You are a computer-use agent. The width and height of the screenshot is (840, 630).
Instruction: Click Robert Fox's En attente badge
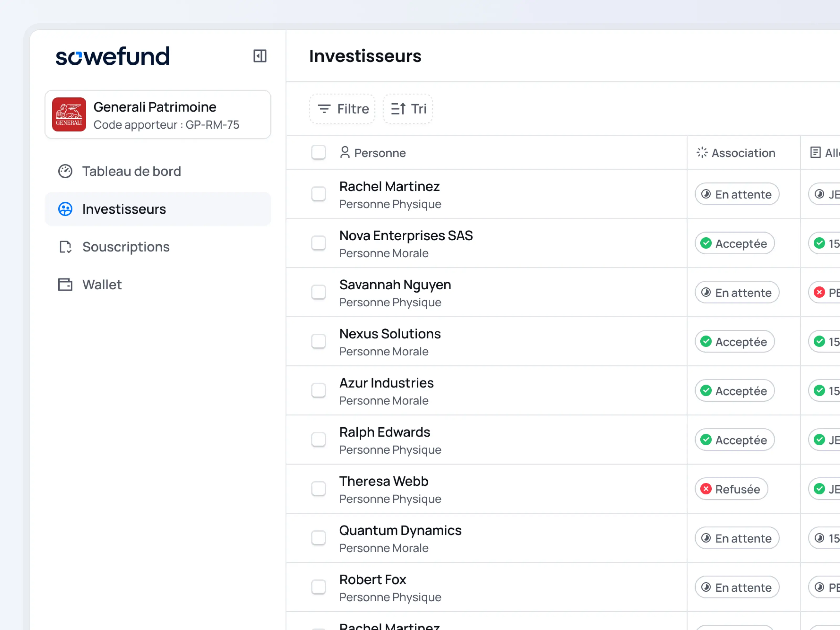pyautogui.click(x=737, y=587)
